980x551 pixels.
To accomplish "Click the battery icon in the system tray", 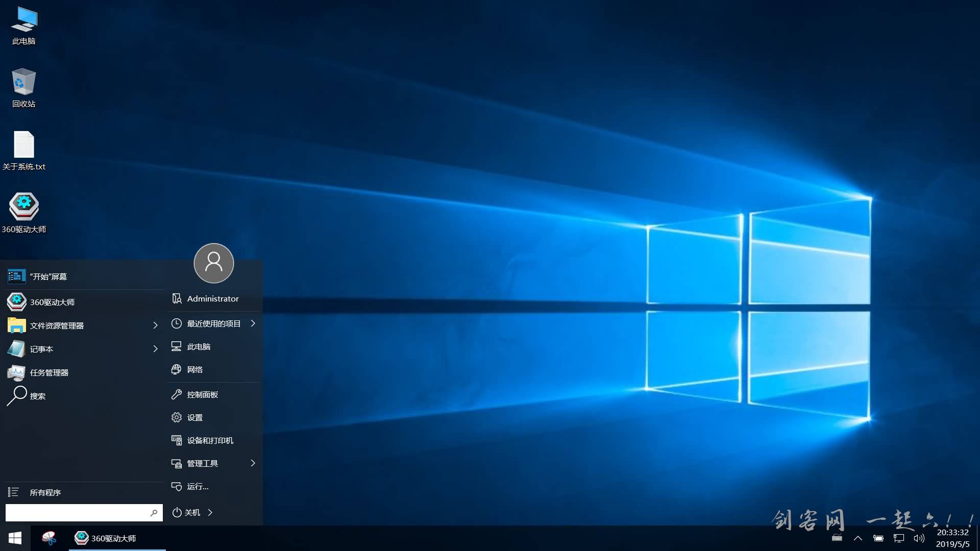I will coord(878,538).
